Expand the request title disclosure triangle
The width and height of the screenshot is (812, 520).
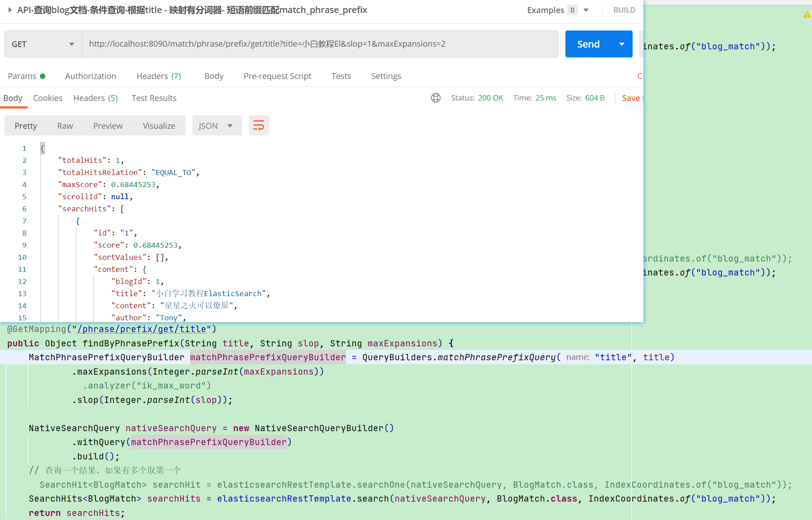[x=10, y=10]
